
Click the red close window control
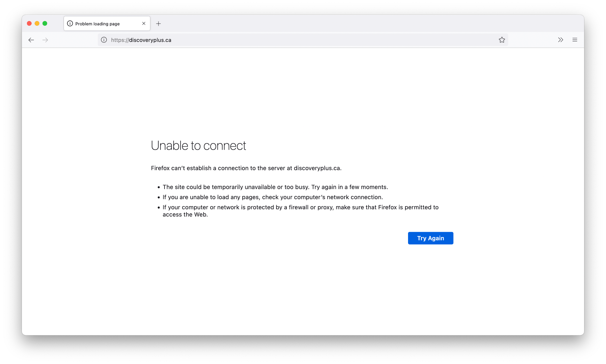point(29,23)
